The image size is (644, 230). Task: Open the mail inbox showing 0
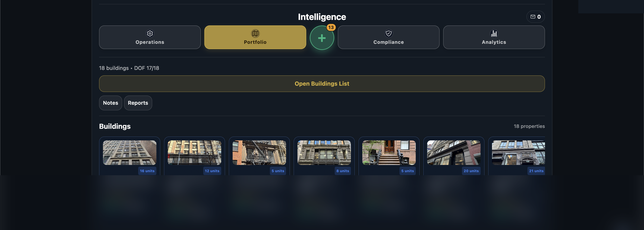pos(536,17)
